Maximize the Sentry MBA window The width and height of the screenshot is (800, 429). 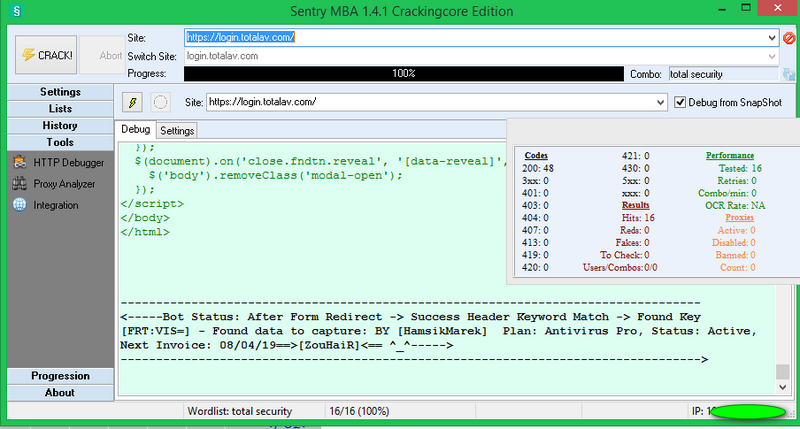click(x=746, y=8)
